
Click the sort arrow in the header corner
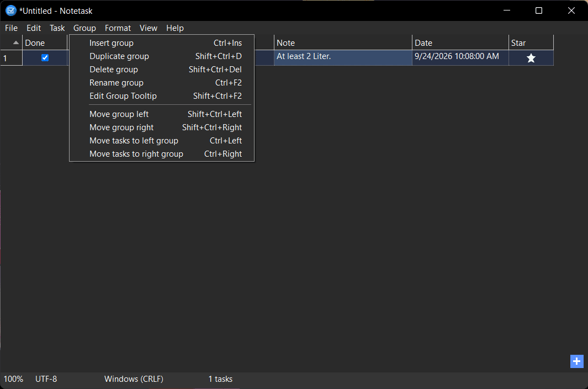tap(16, 42)
